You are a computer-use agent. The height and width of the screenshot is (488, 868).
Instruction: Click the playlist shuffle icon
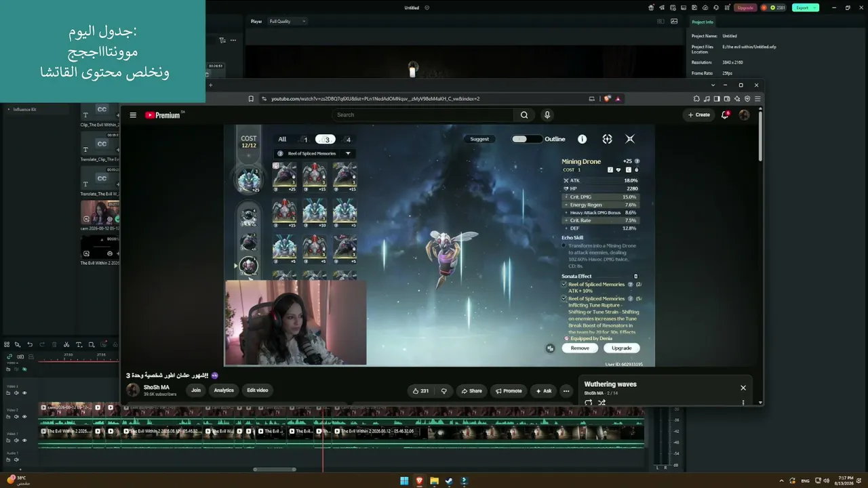601,403
